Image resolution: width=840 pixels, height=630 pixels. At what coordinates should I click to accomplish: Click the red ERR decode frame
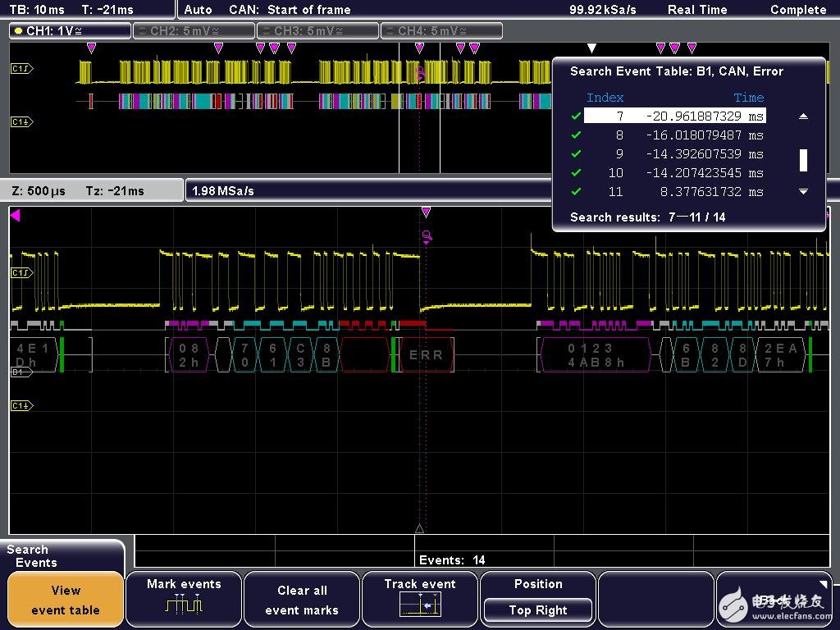pos(426,354)
